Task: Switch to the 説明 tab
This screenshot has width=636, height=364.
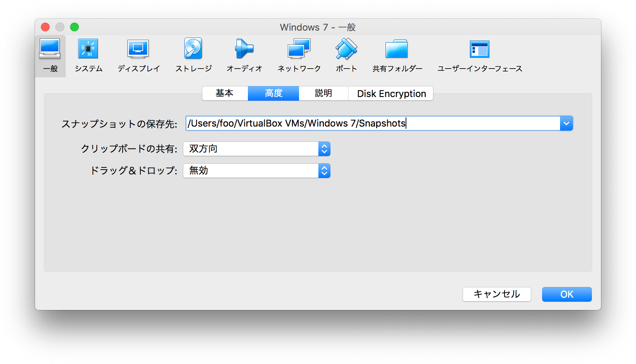Action: coord(323,93)
